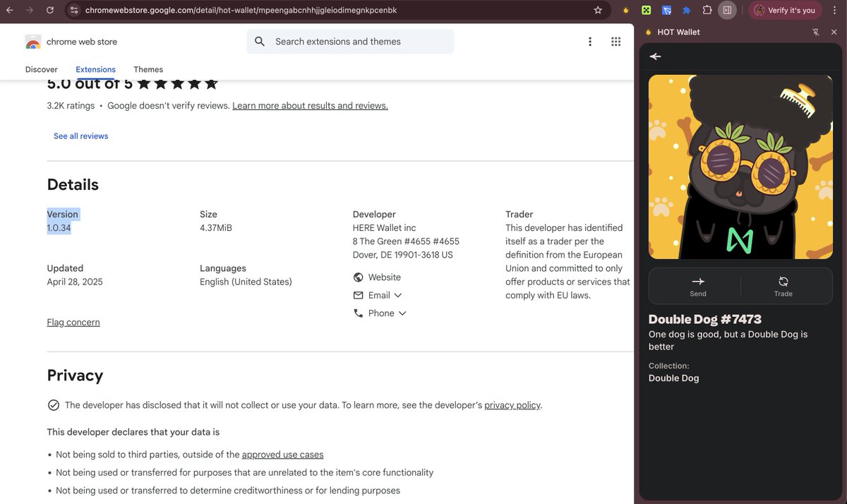This screenshot has height=504, width=847.
Task: Click the address bar URL
Action: point(241,10)
